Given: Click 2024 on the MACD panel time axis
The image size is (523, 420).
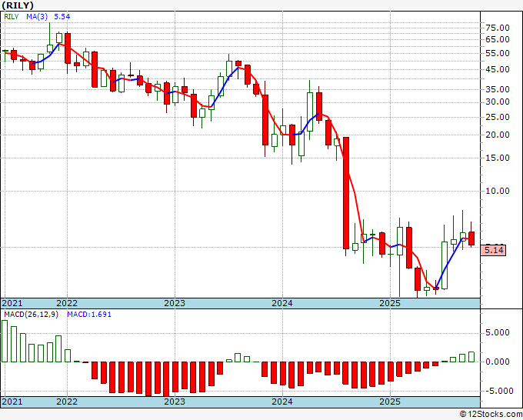Looking at the screenshot, I should [x=282, y=402].
